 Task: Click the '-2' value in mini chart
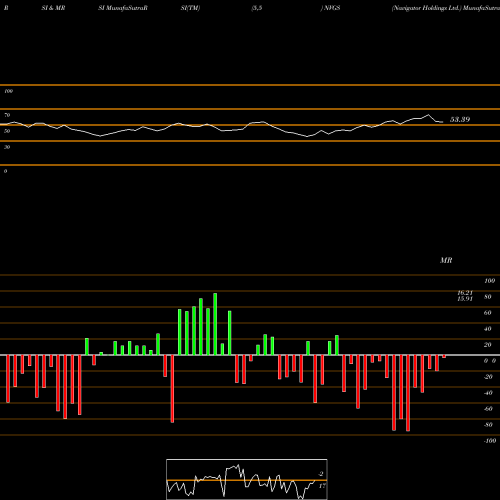click(321, 474)
